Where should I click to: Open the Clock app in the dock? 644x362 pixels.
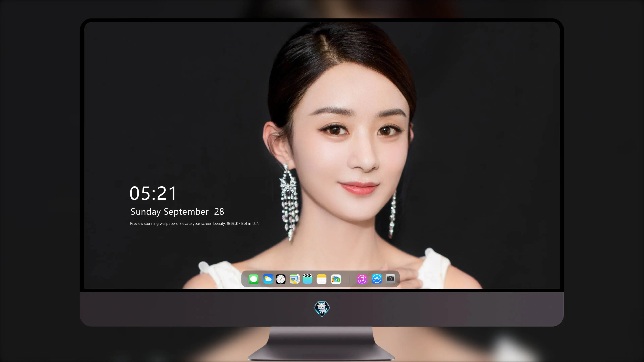[281, 279]
